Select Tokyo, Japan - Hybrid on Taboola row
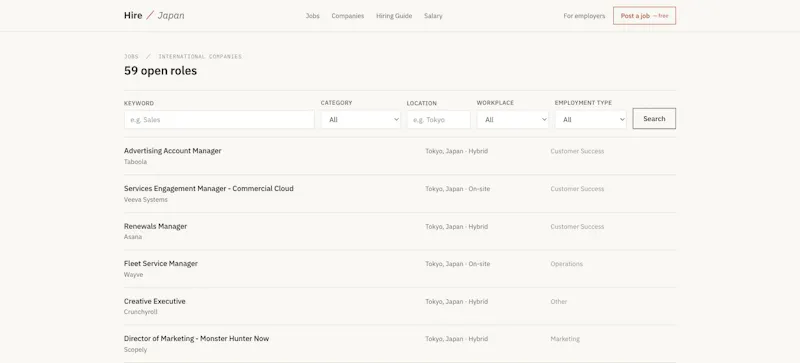The height and width of the screenshot is (363, 800). click(457, 151)
